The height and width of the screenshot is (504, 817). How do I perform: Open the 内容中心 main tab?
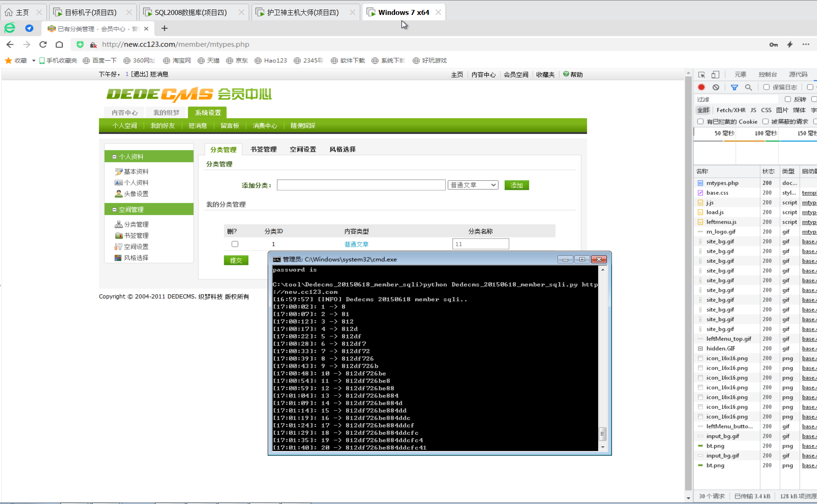tap(124, 112)
